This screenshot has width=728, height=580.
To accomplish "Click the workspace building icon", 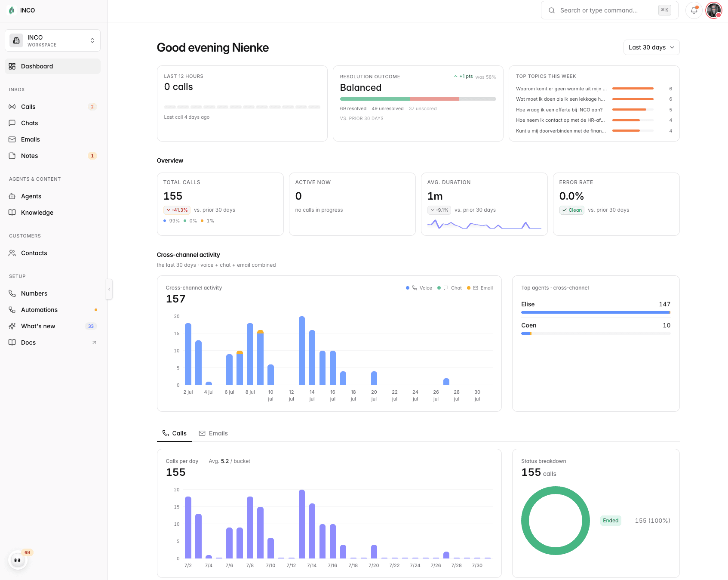I will (x=16, y=40).
